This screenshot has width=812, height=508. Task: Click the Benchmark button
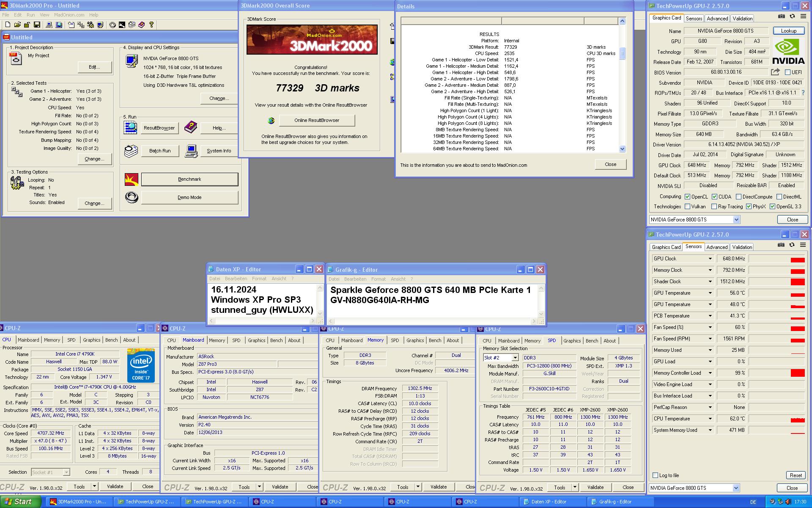point(189,179)
